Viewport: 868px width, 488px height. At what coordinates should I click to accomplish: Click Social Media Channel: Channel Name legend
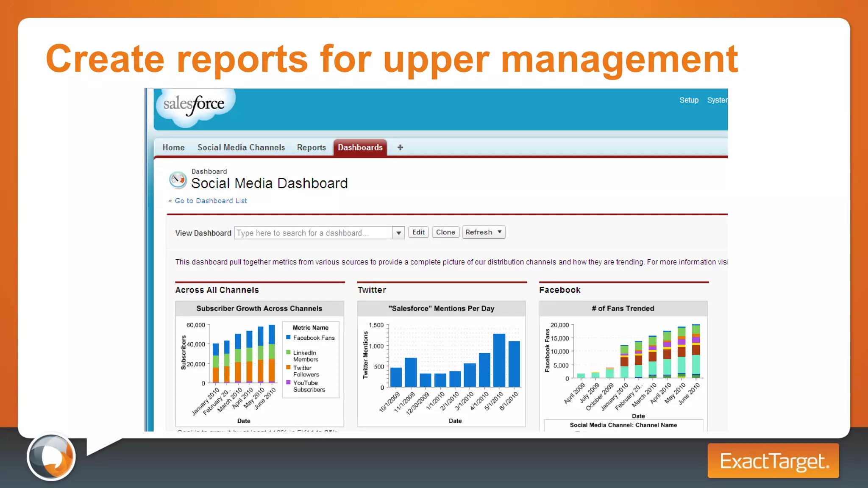(623, 425)
